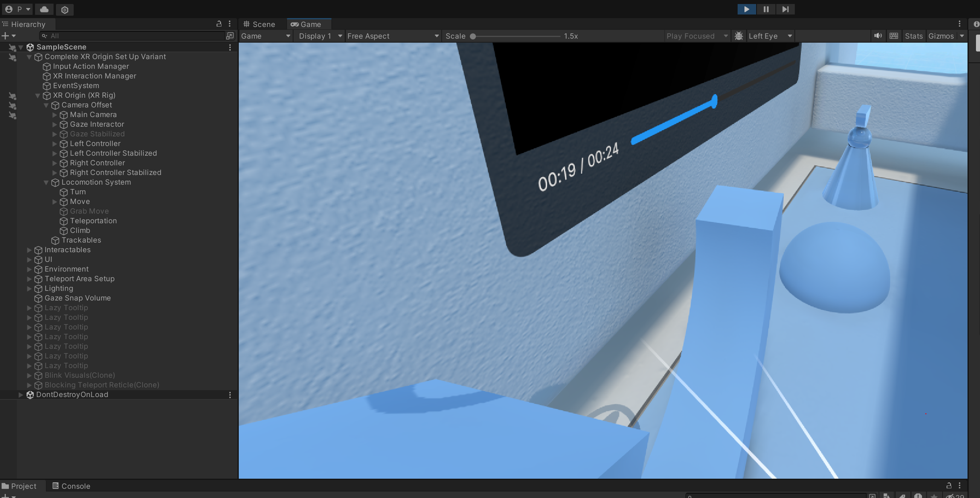
Task: Open Unity Cloud services icon
Action: tap(44, 9)
